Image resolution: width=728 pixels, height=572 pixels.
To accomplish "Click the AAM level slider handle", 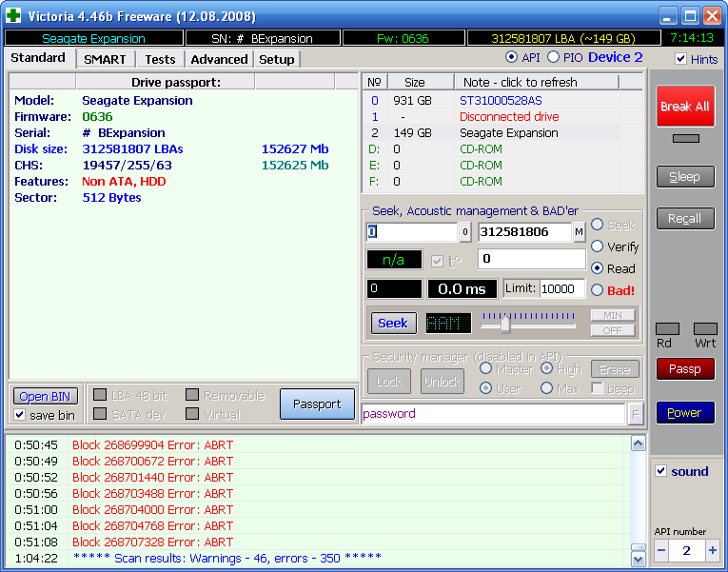I will tap(505, 325).
